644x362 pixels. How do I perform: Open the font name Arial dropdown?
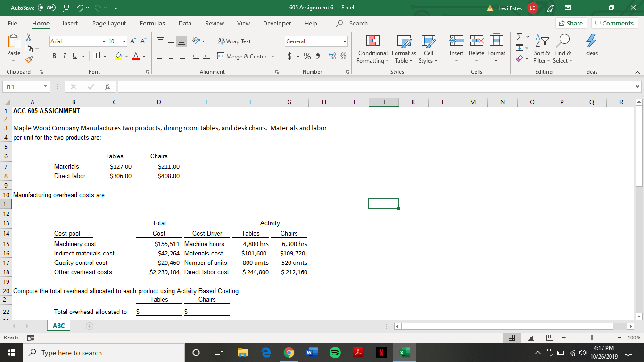pyautogui.click(x=103, y=41)
